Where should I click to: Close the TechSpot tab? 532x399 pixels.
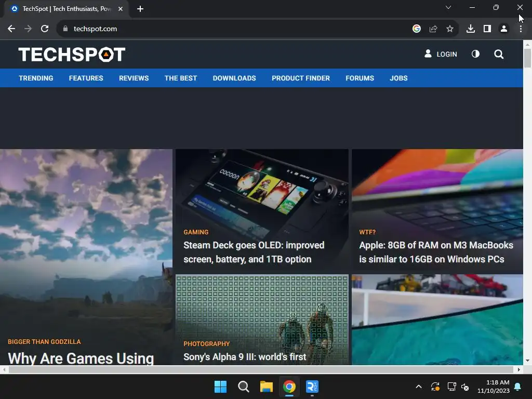click(x=121, y=9)
